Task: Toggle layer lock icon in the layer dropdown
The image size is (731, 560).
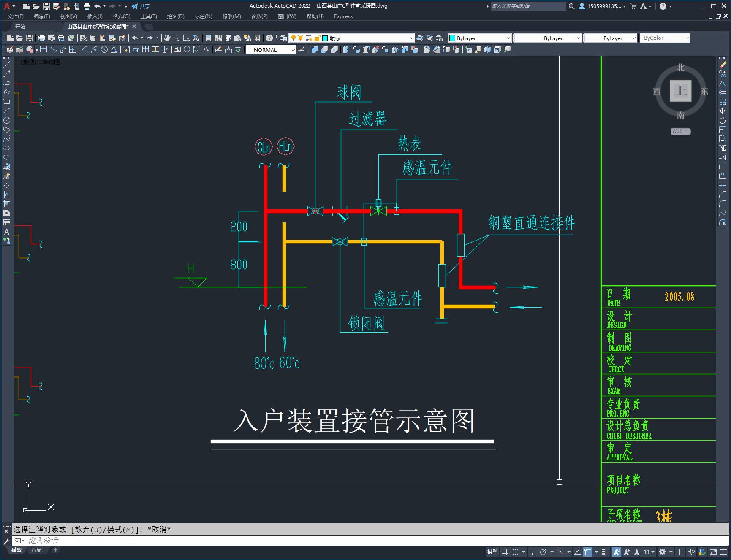Action: tap(318, 38)
